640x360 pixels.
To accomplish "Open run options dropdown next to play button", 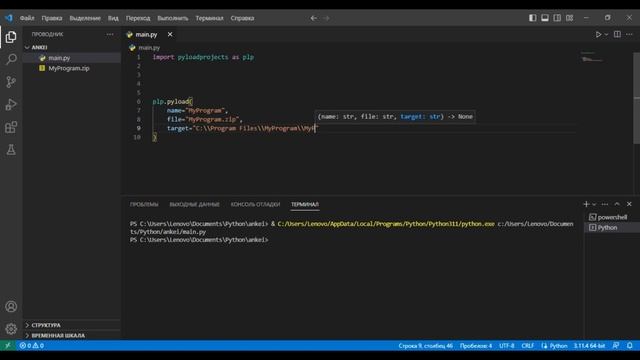I will point(606,35).
